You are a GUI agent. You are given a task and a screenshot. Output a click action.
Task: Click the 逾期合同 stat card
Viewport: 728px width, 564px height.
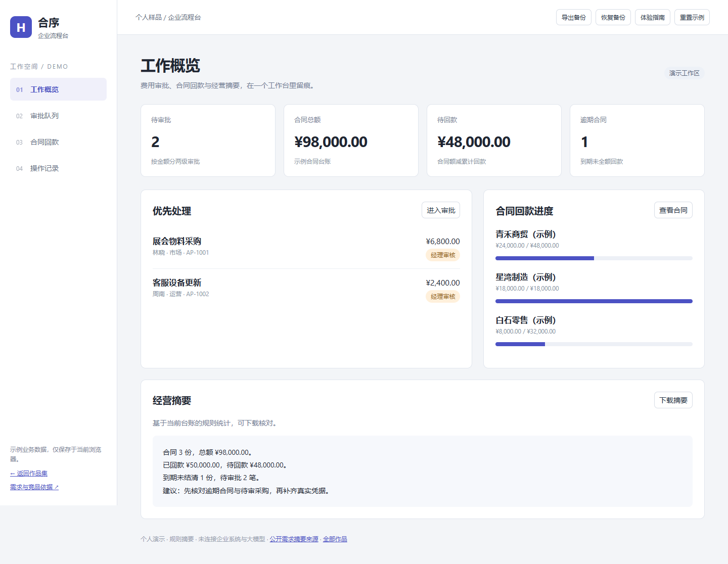point(637,140)
